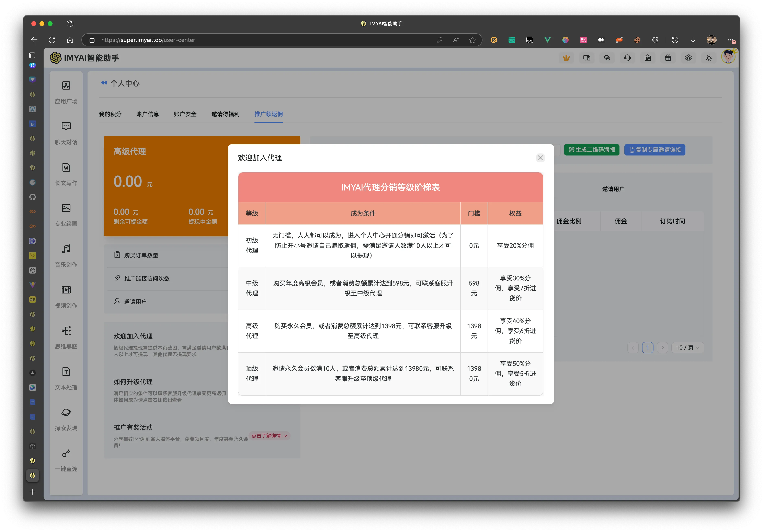The image size is (763, 532).
Task: Click the back arrows beside 个人中心
Action: (x=104, y=83)
